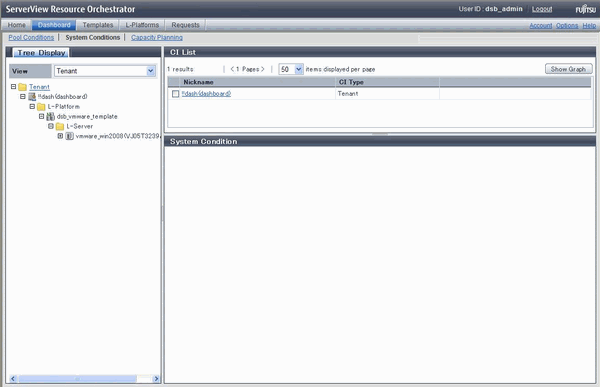Open the Options link
The width and height of the screenshot is (600, 387).
567,26
